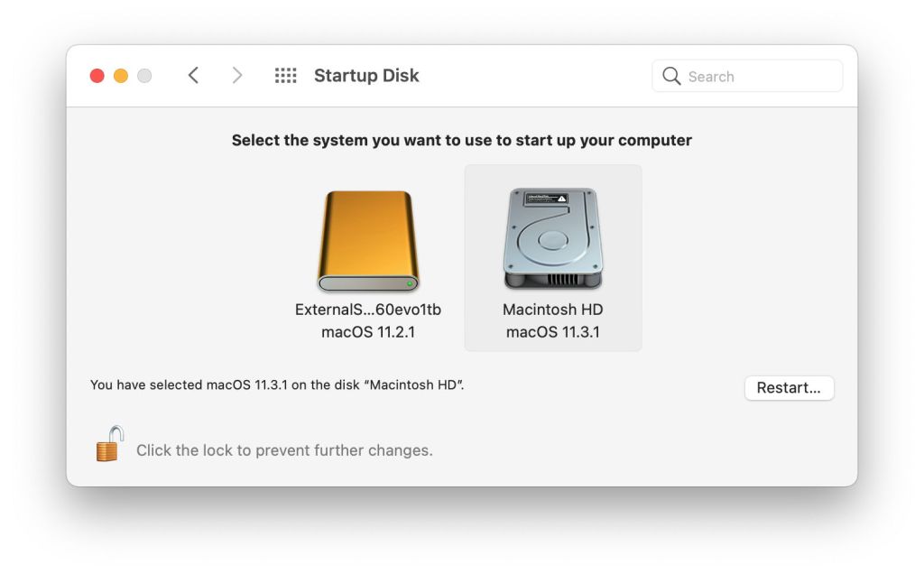The width and height of the screenshot is (924, 574).
Task: Click the Macintosh HD name label
Action: [552, 310]
